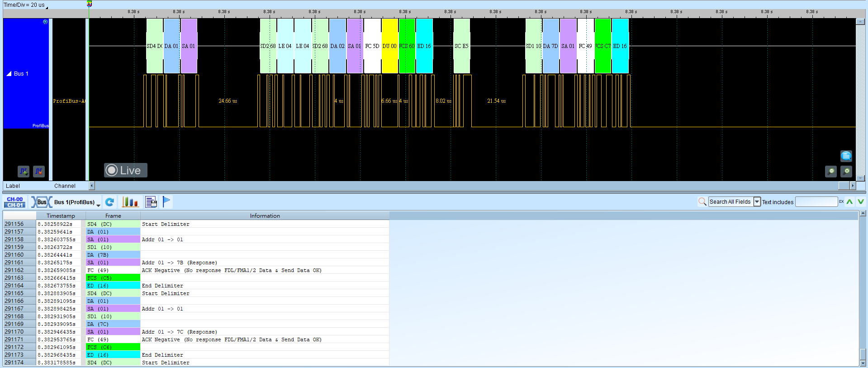868x368 pixels.
Task: Toggle the Live capture mode button
Action: [x=126, y=170]
